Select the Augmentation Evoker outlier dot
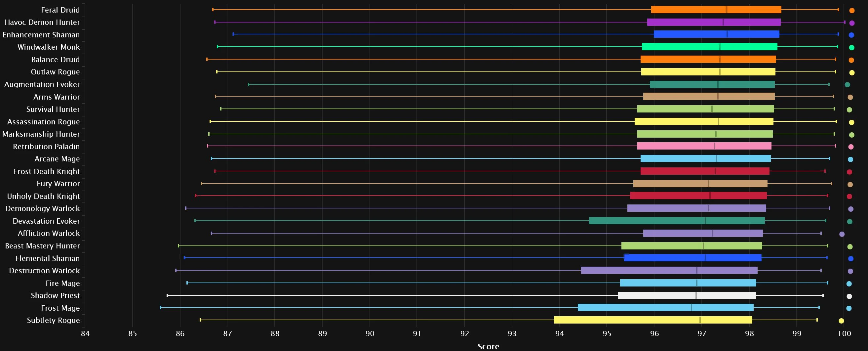868x351 pixels. (x=847, y=85)
